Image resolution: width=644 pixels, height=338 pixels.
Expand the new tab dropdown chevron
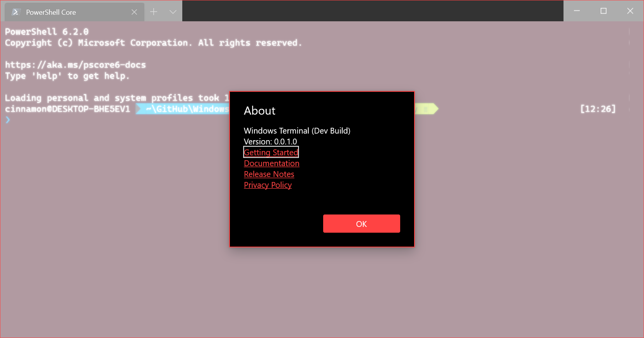pos(173,12)
